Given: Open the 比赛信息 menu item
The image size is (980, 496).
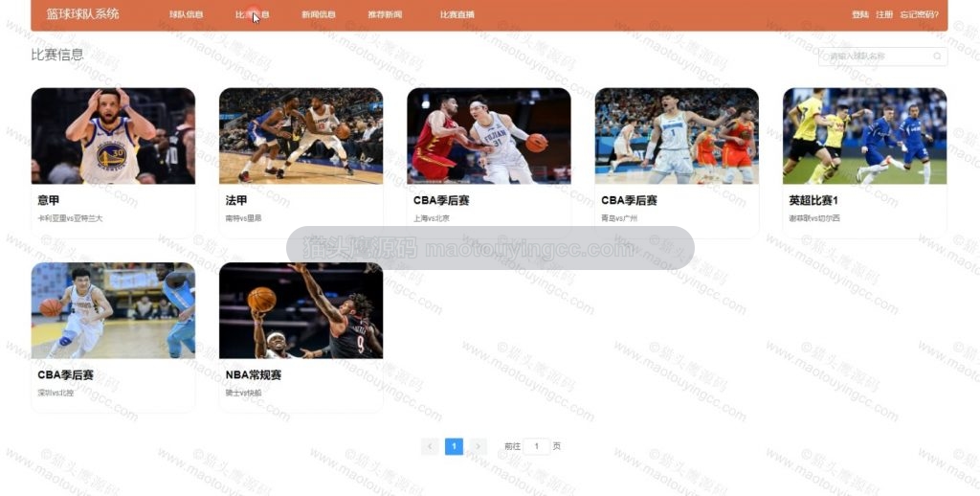Looking at the screenshot, I should (252, 14).
